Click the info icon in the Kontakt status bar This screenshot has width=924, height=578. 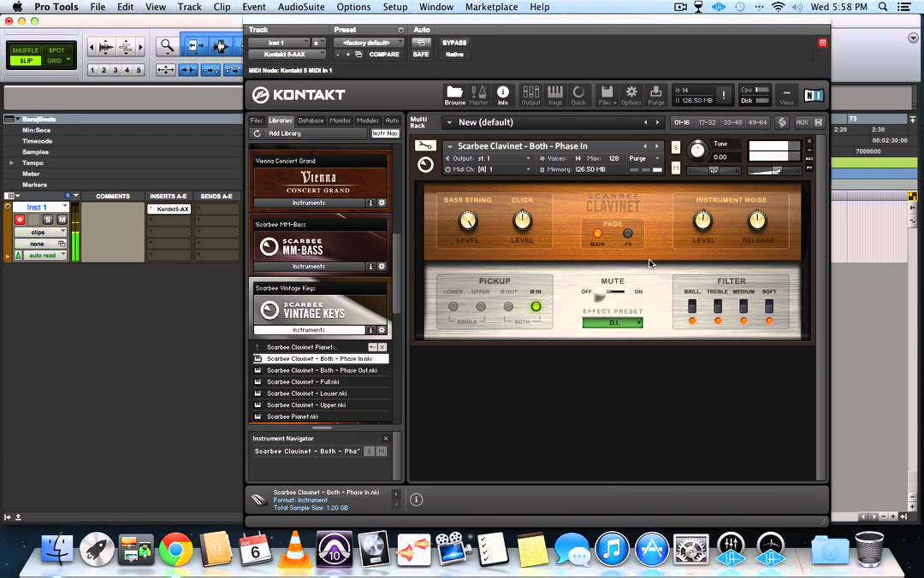point(416,499)
